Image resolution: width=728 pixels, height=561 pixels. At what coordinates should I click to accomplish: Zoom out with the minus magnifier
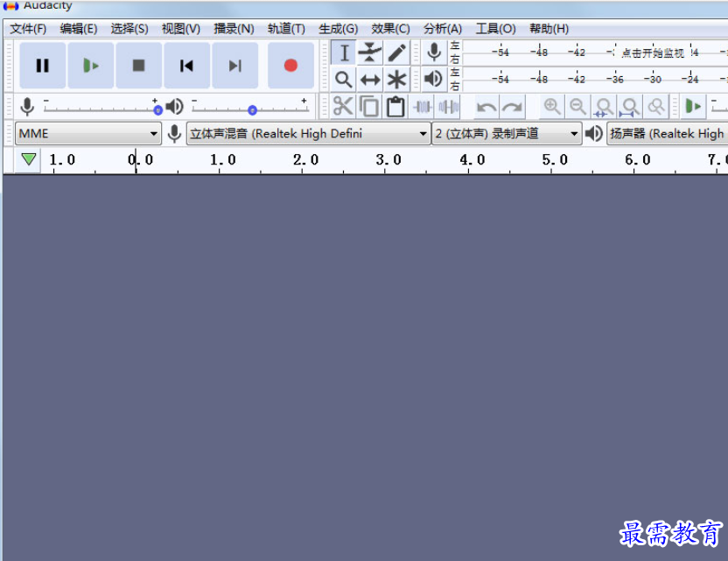[578, 107]
